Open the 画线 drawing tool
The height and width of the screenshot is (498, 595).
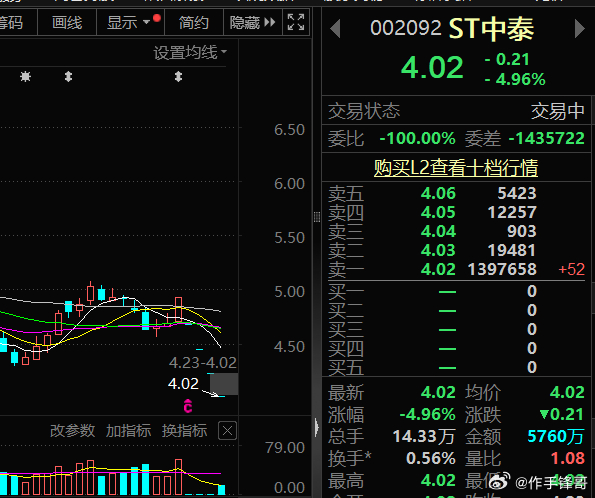[67, 23]
